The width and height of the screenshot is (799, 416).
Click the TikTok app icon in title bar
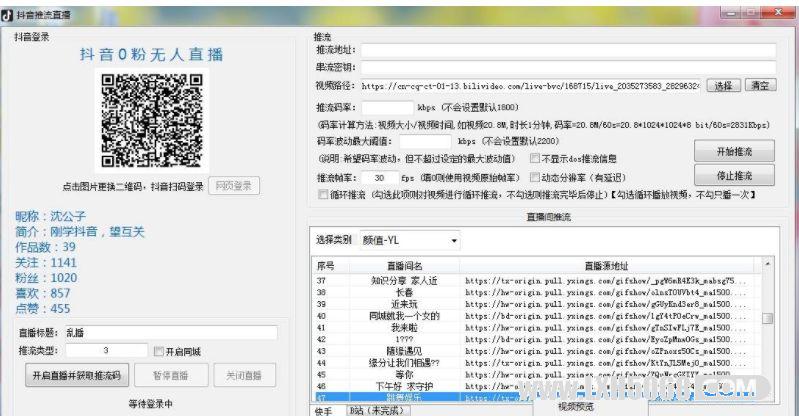pos(7,15)
